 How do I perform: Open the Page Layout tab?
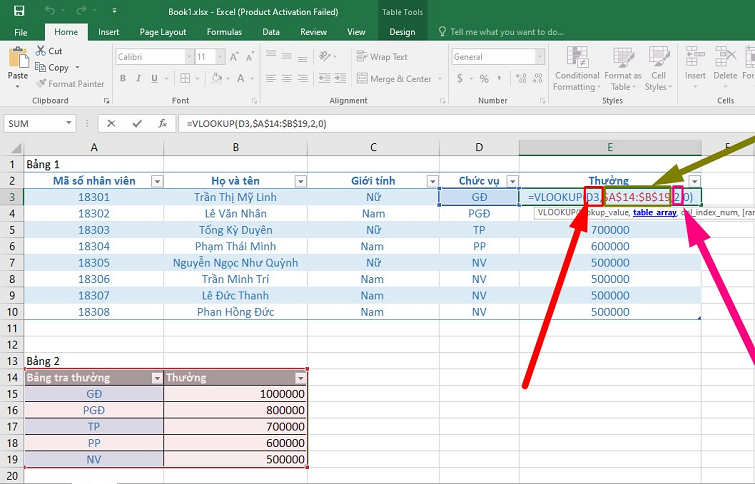pos(163,32)
